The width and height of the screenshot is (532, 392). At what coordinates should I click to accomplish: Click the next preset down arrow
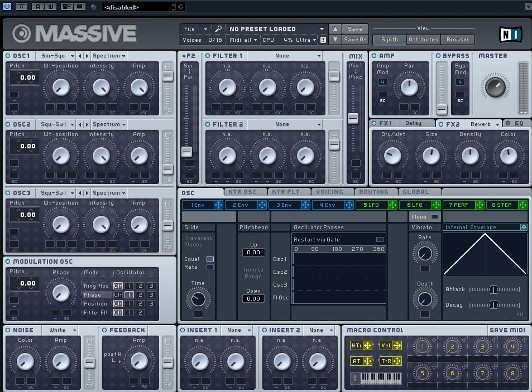coord(335,40)
